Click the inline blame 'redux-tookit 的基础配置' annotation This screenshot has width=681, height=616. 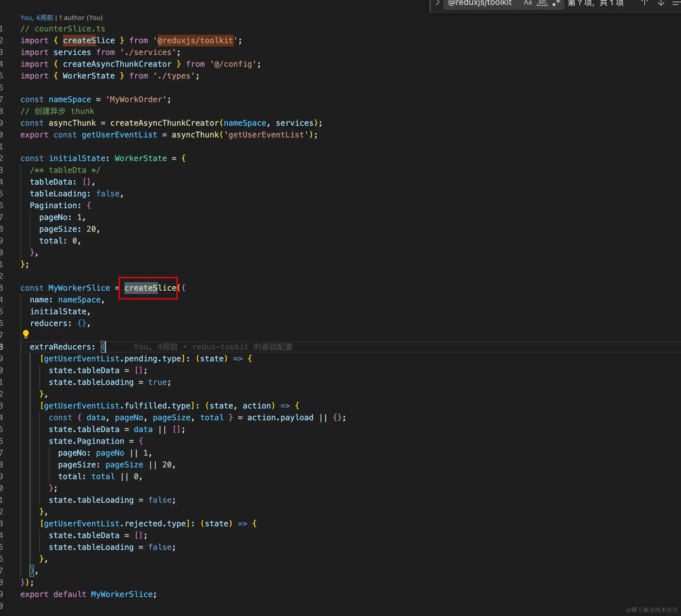pos(242,347)
